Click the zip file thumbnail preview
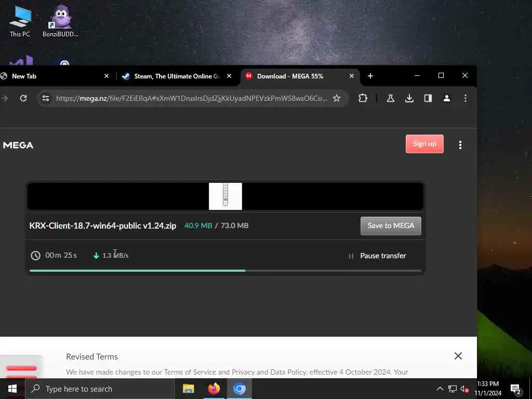The height and width of the screenshot is (399, 532). point(225,196)
